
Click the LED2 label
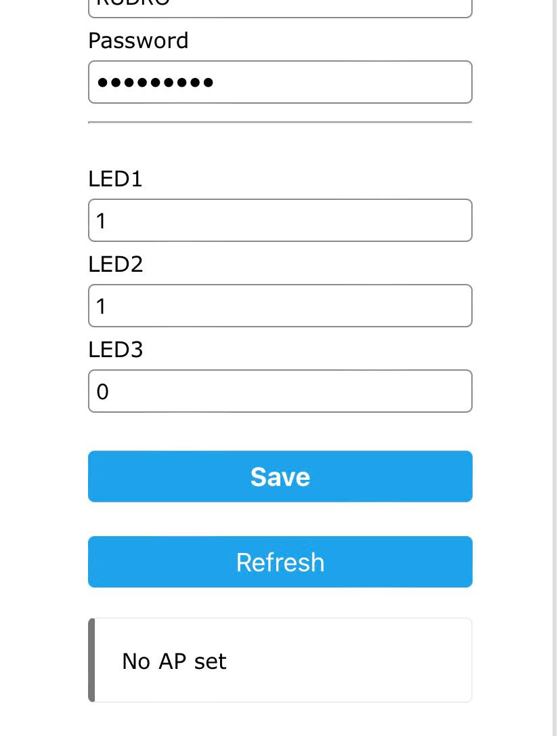[x=116, y=264]
